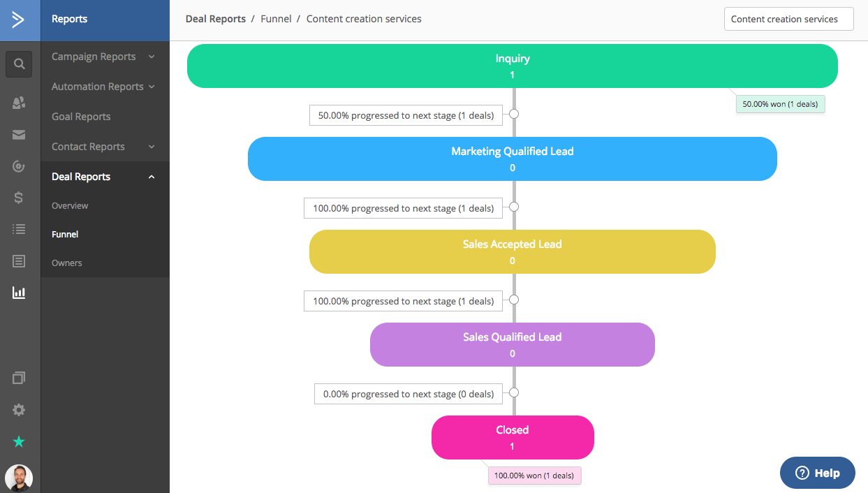The image size is (868, 493).
Task: Click the Deal Reports breadcrumb link
Action: [x=216, y=19]
